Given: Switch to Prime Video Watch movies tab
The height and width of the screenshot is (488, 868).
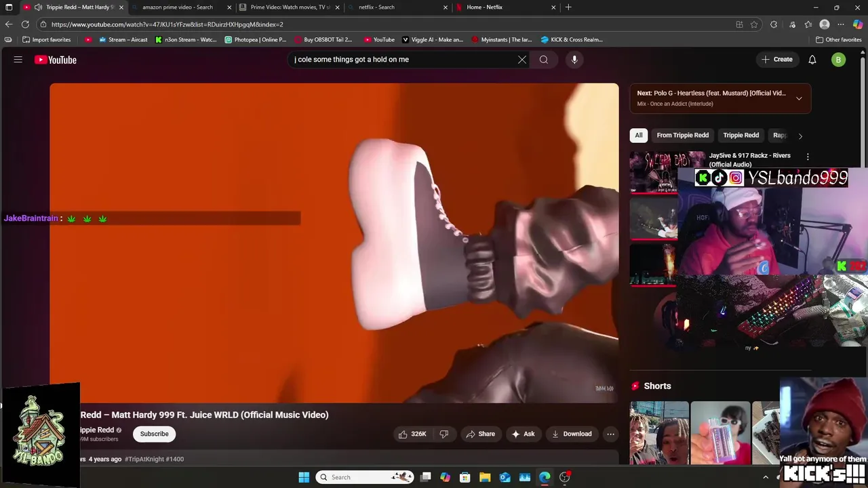Looking at the screenshot, I should pos(290,7).
